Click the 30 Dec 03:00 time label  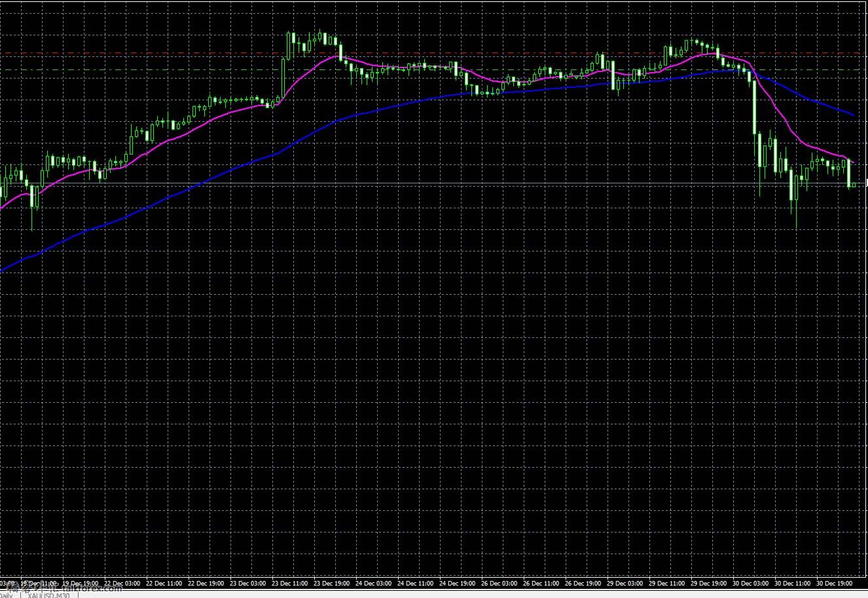point(751,584)
